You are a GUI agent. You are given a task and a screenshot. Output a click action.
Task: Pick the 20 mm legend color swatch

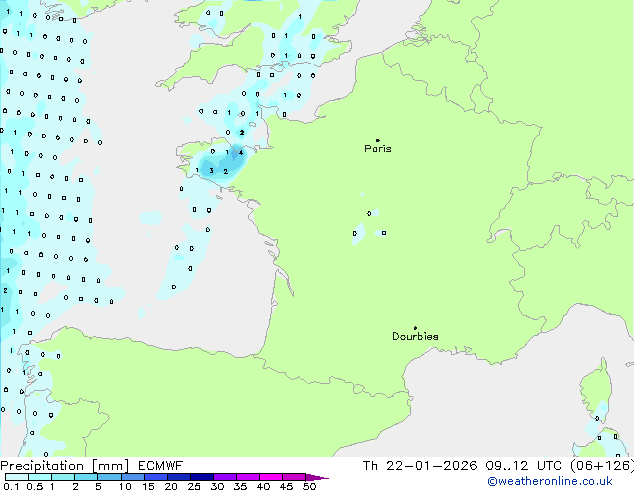[178, 477]
